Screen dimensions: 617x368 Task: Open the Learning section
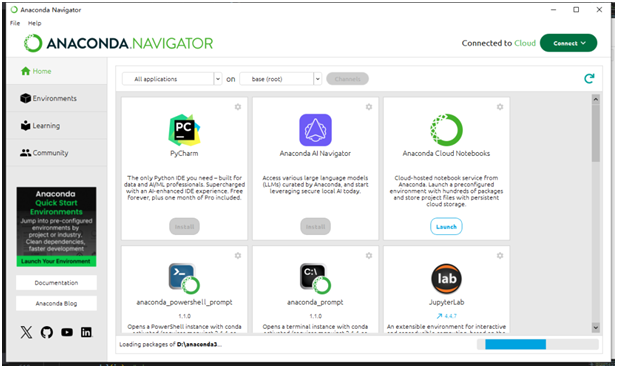(x=57, y=126)
